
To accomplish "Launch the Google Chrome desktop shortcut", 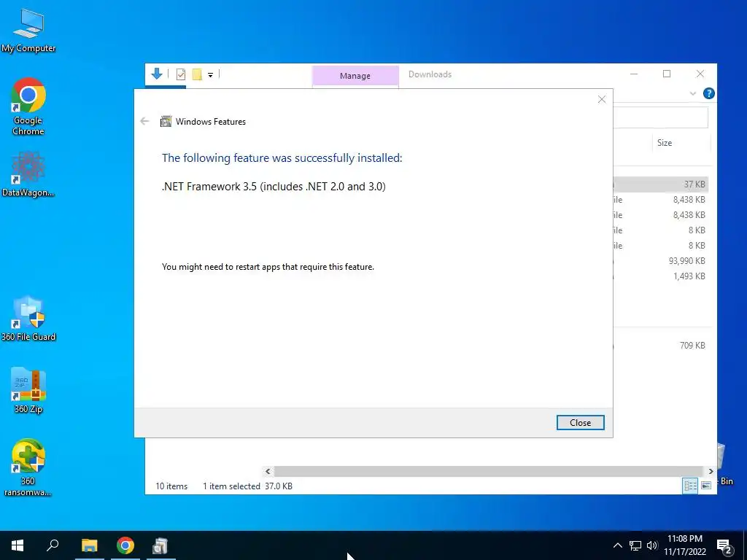I will (28, 106).
